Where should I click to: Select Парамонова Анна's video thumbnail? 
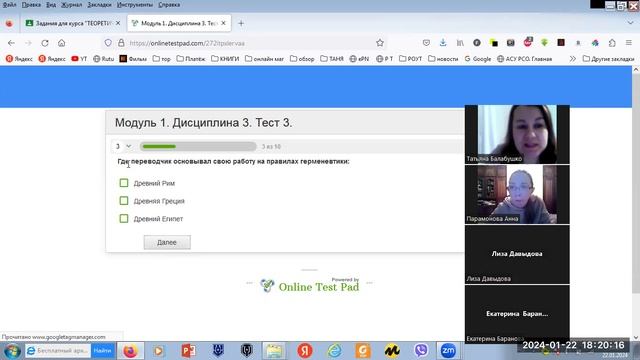pos(517,194)
